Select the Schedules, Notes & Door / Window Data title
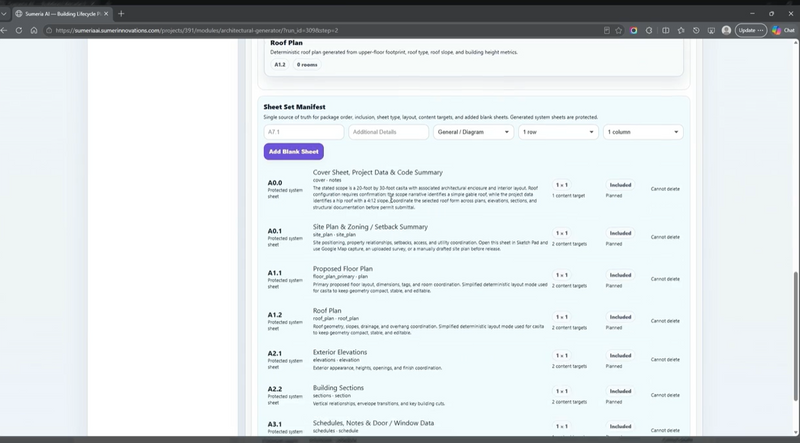800x443 pixels. coord(373,423)
